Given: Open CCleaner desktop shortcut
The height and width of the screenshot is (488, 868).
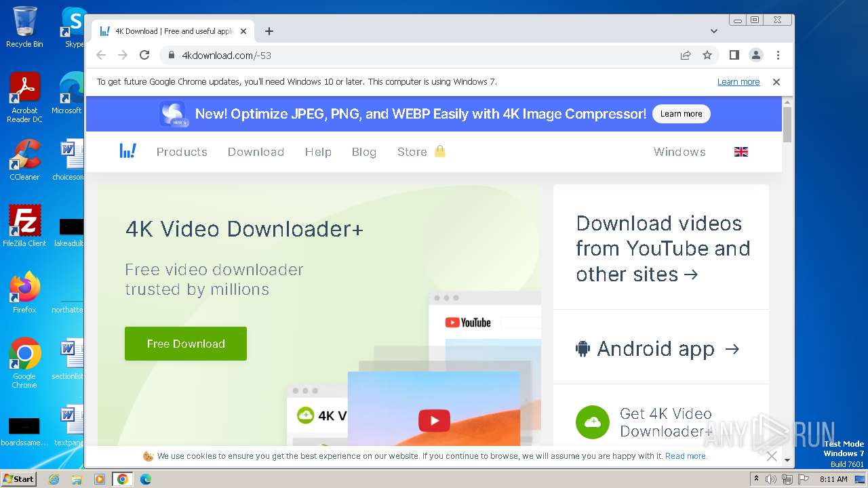Looking at the screenshot, I should click(24, 161).
